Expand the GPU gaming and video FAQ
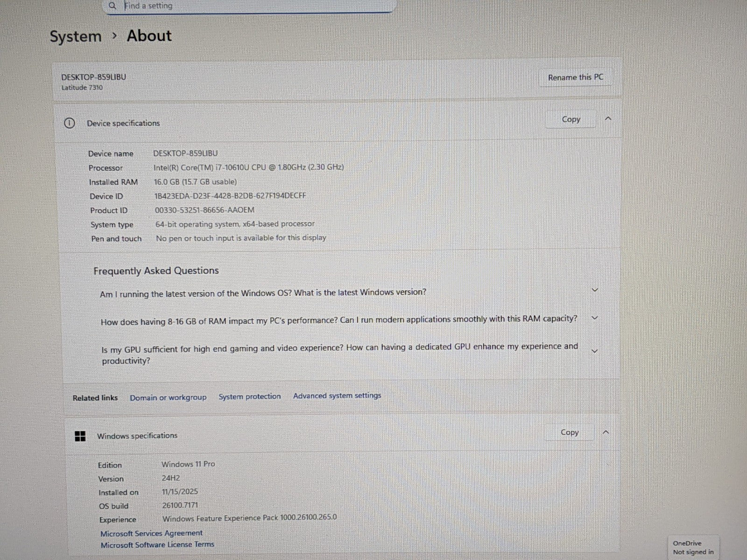This screenshot has height=560, width=747. [x=594, y=351]
